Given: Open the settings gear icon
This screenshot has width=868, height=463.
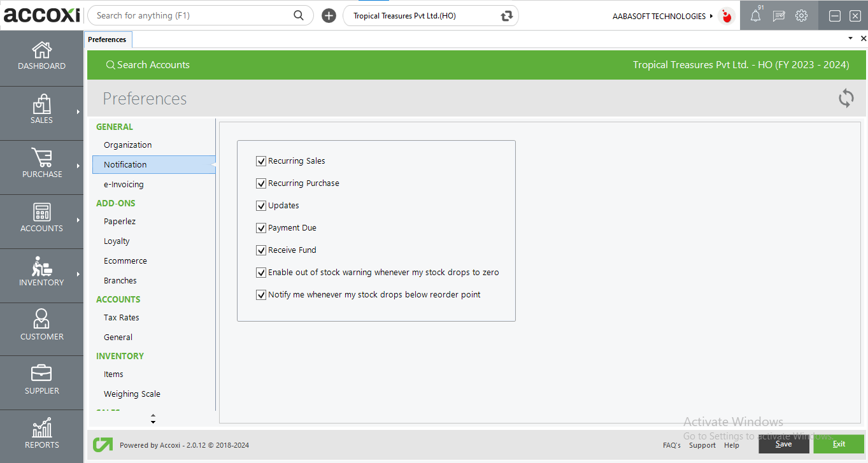Looking at the screenshot, I should [801, 17].
